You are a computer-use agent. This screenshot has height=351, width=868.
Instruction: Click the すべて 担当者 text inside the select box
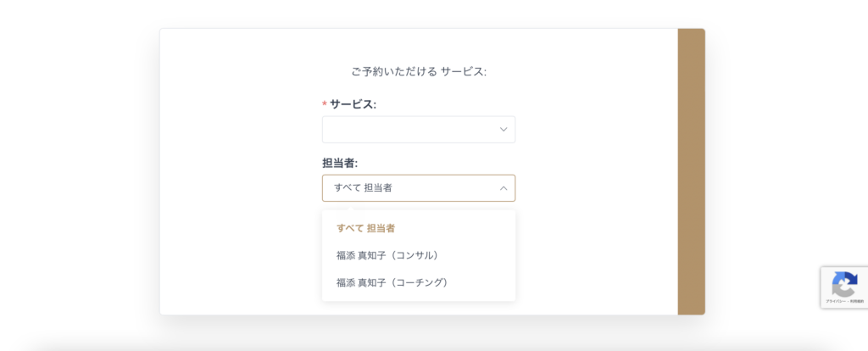pos(363,188)
